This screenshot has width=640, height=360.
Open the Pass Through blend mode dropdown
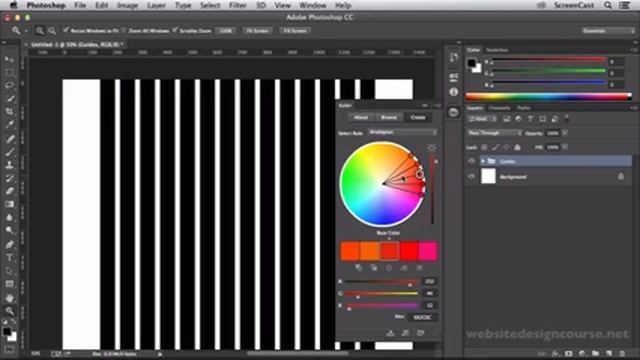click(494, 133)
